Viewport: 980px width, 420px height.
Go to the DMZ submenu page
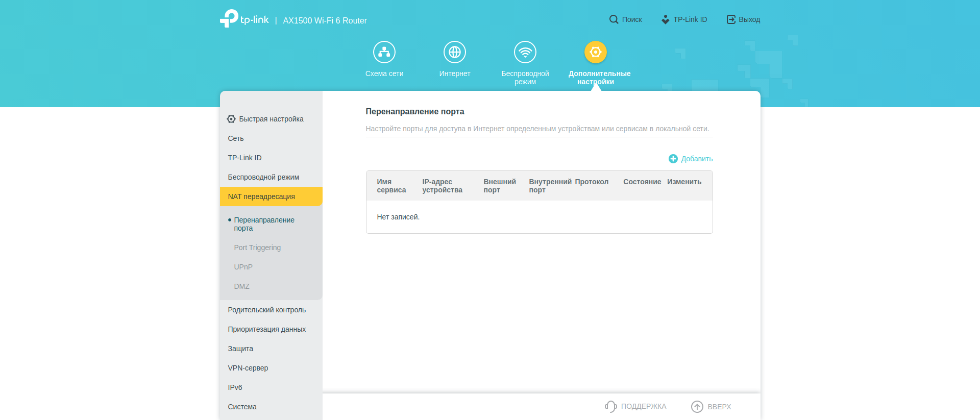point(241,286)
